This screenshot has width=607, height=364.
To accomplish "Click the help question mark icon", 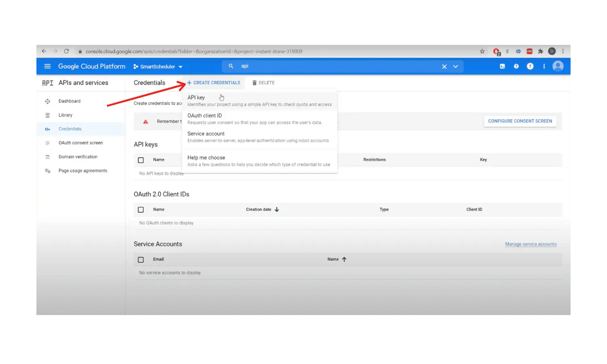I will tap(516, 66).
